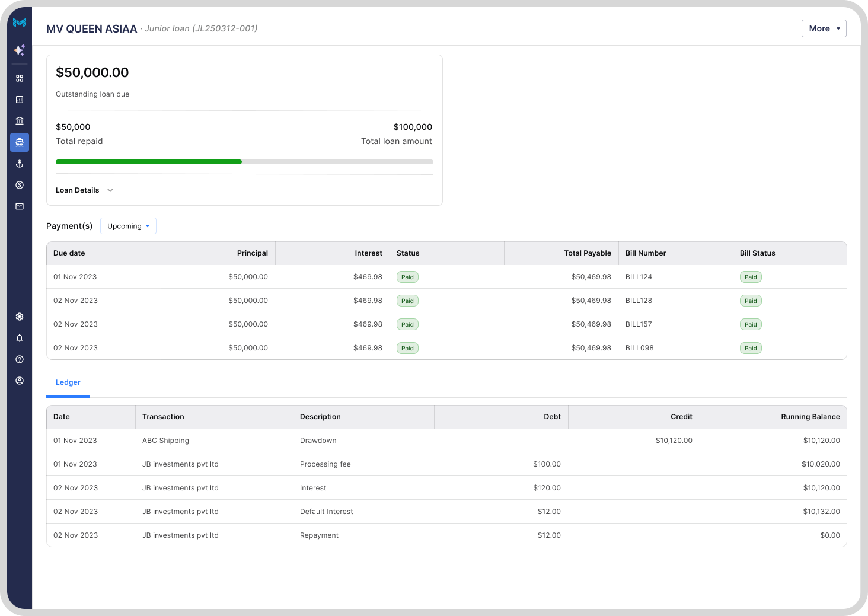This screenshot has height=616, width=868.
Task: Switch to the Ledger tab
Action: click(x=68, y=382)
